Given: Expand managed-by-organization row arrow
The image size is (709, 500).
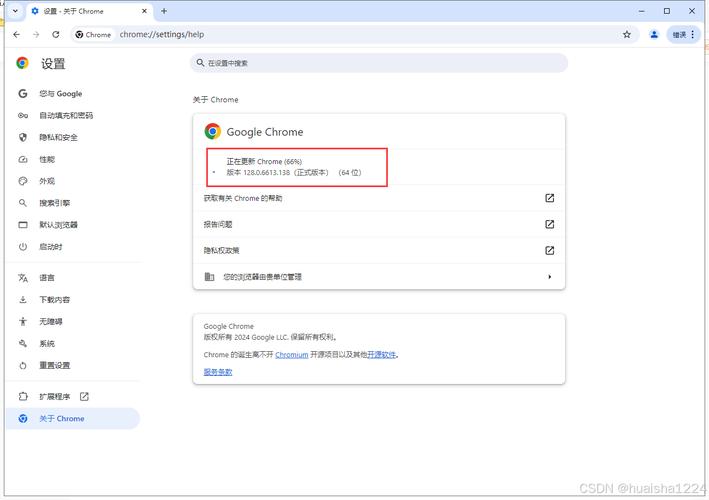Looking at the screenshot, I should [549, 277].
